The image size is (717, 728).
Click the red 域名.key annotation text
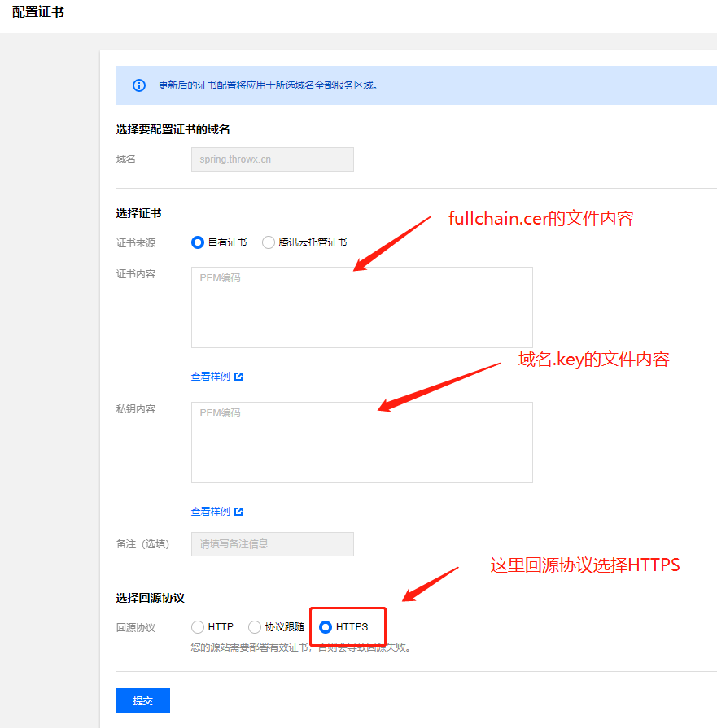[x=593, y=360]
